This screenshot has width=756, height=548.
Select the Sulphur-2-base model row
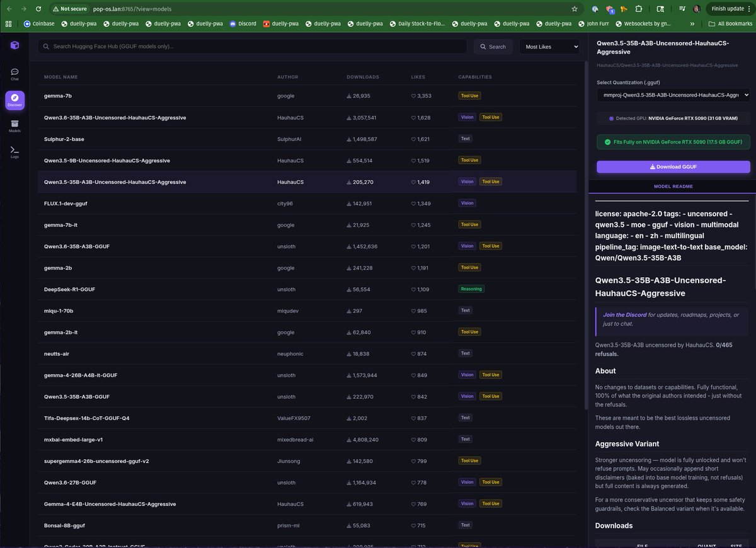point(307,139)
